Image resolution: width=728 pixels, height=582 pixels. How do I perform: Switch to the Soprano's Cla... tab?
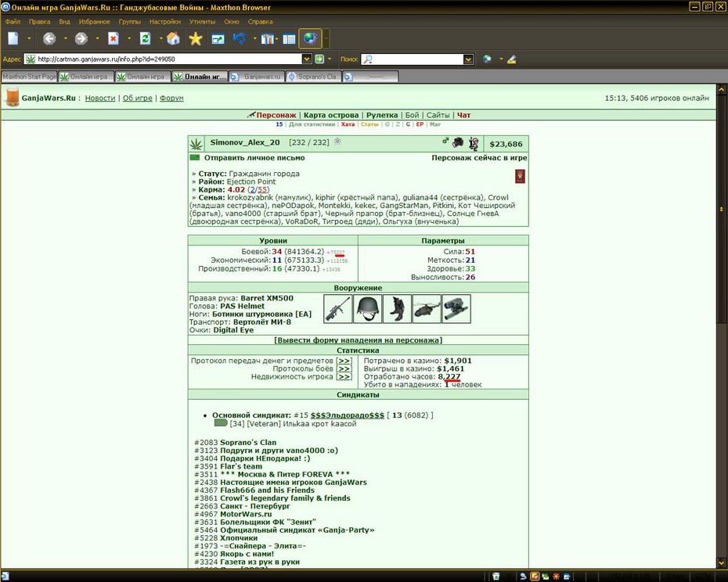click(x=313, y=77)
